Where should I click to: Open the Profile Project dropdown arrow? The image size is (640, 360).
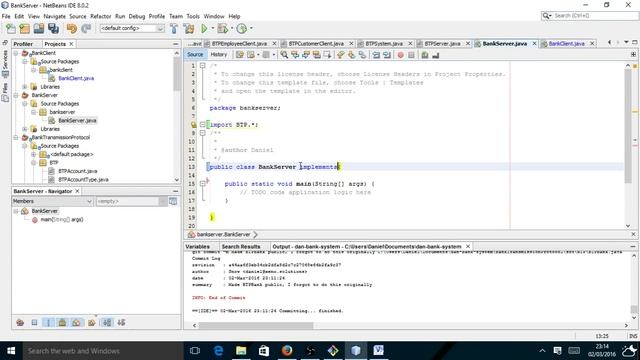(251, 28)
